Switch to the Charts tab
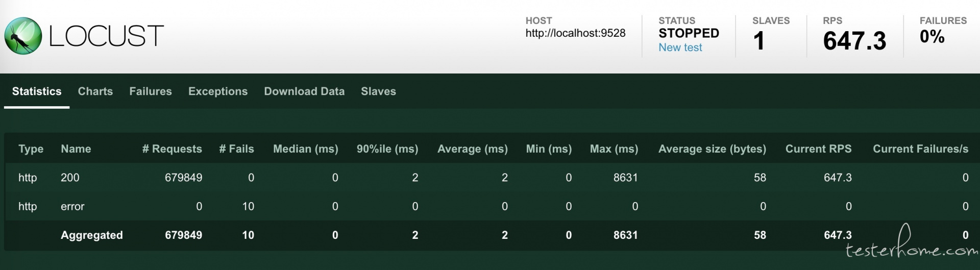 tap(95, 91)
